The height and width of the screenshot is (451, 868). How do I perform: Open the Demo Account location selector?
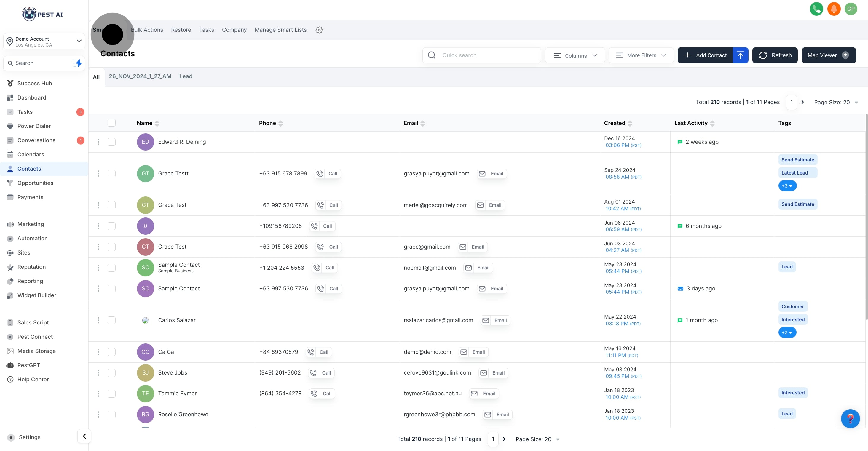(44, 41)
